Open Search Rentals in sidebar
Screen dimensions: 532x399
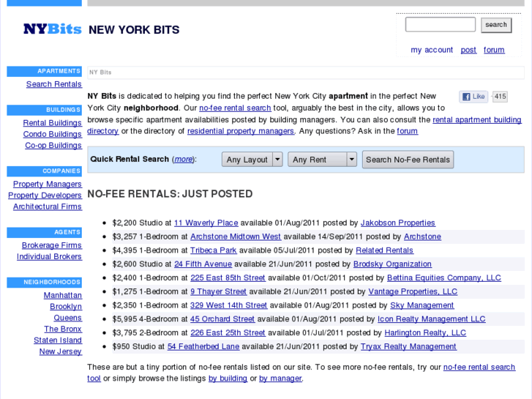[54, 84]
